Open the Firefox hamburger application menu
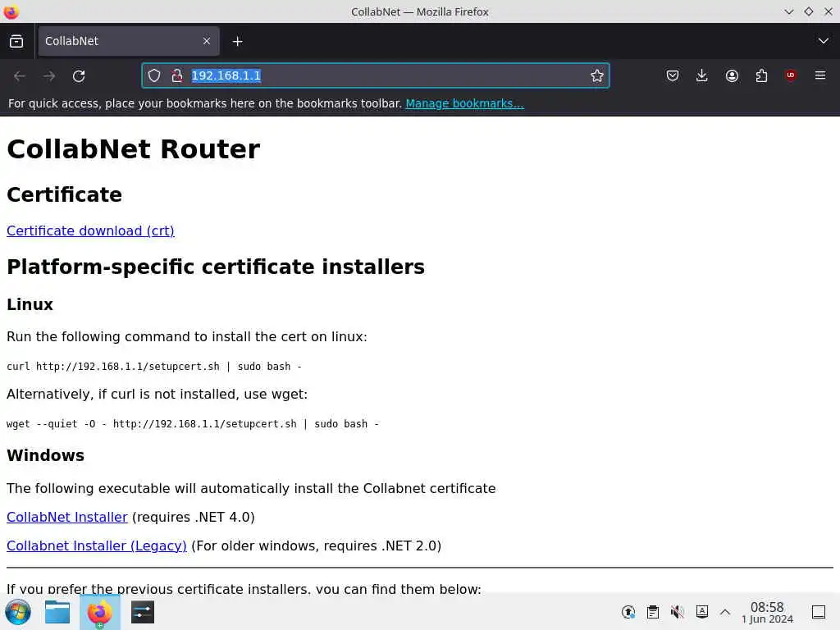The image size is (840, 630). coord(820,75)
